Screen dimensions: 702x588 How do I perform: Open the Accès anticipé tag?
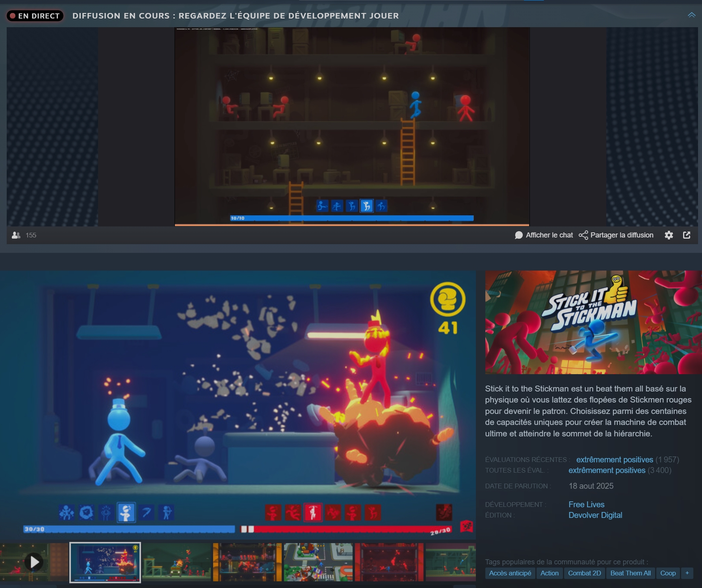click(x=510, y=573)
